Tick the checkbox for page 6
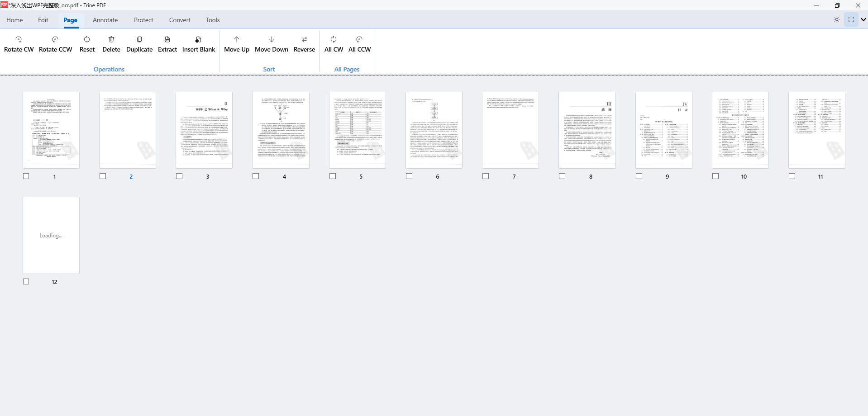This screenshot has width=868, height=416. [409, 176]
